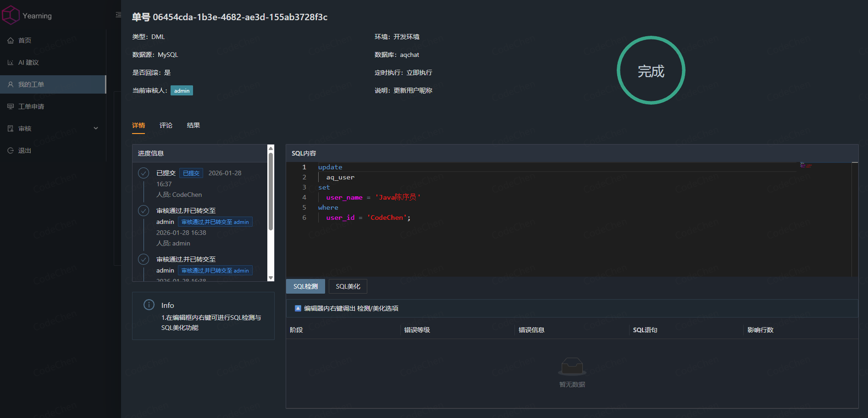Switch to the 评论 tab
Screen dimensions: 868x418
tap(166, 125)
